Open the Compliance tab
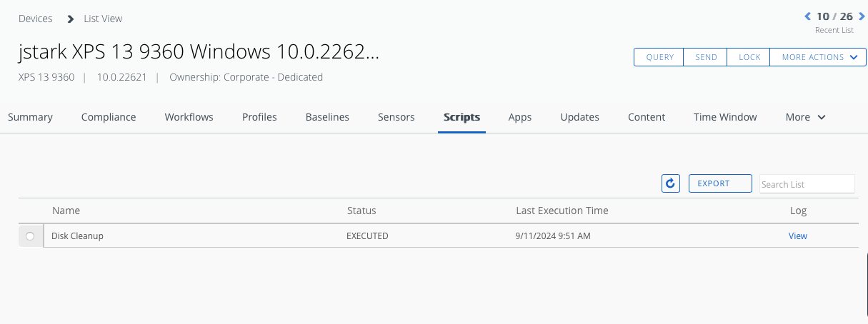The image size is (868, 324). pyautogui.click(x=109, y=117)
